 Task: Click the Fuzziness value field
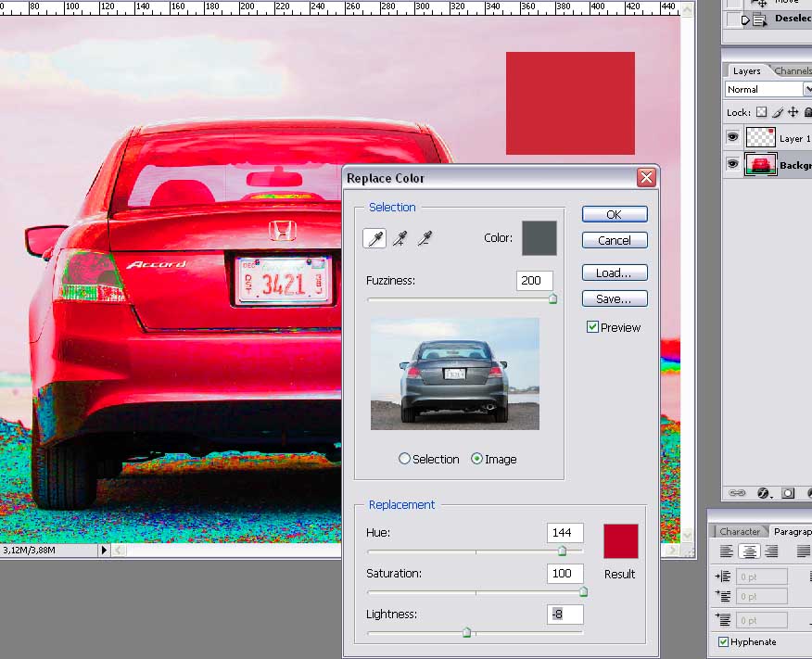point(535,281)
